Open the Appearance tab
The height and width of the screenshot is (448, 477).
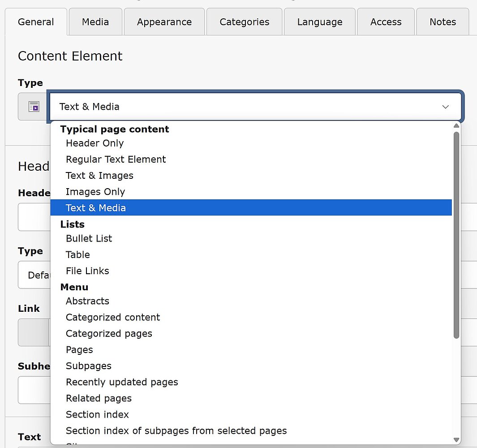pyautogui.click(x=164, y=22)
